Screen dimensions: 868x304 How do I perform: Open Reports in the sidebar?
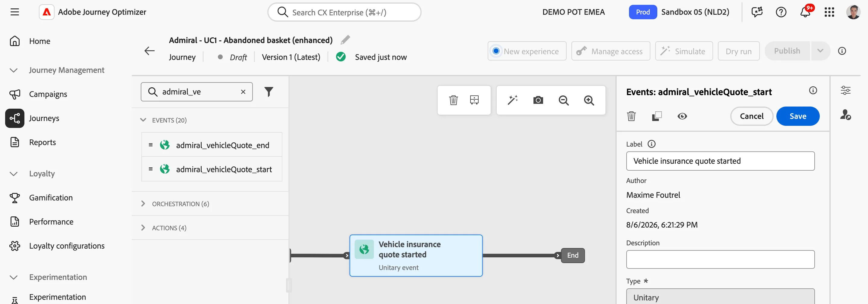(x=42, y=142)
